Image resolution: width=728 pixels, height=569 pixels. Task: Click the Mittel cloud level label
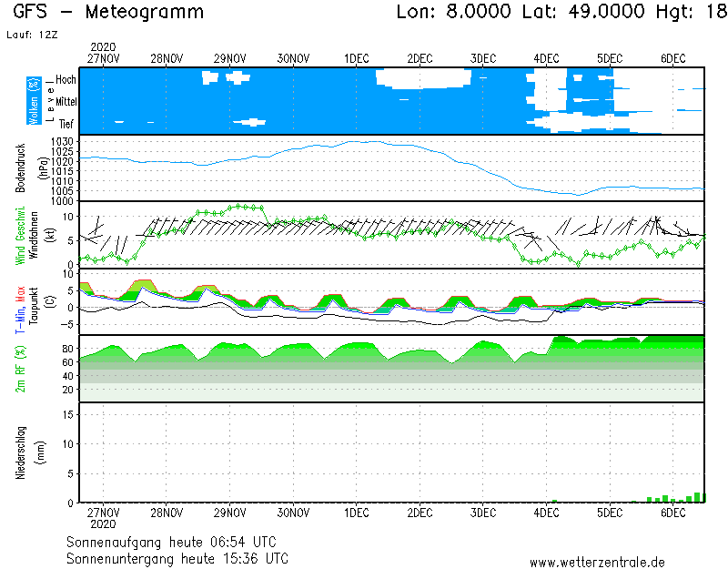[66, 102]
